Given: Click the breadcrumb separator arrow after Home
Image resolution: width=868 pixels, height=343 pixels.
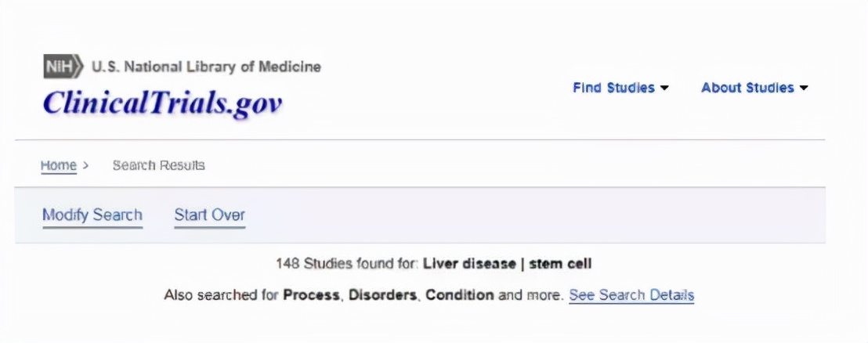Looking at the screenshot, I should (85, 165).
